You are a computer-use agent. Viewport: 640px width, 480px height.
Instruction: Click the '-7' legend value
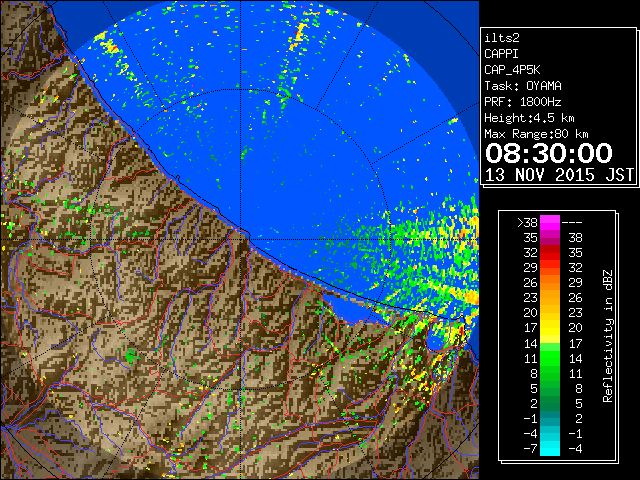530,448
